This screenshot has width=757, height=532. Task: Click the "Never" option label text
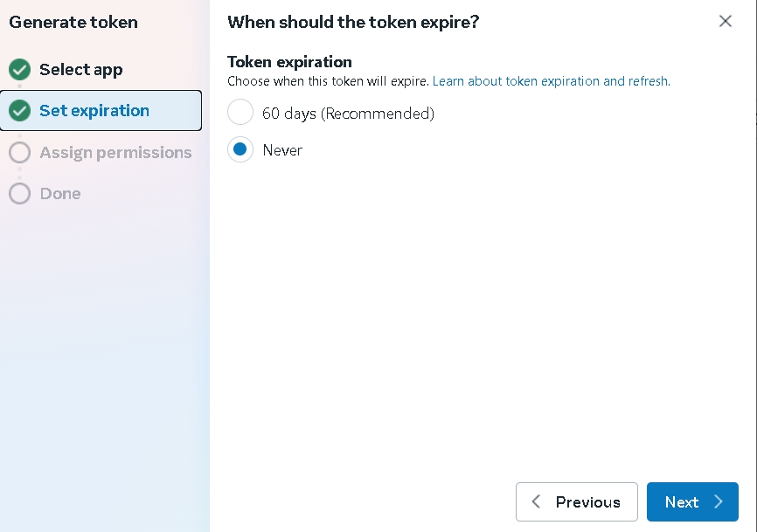click(x=282, y=150)
